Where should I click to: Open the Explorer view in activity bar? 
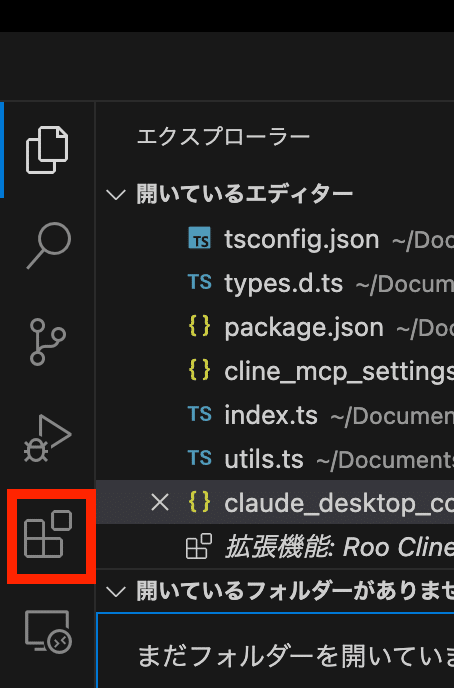click(47, 150)
